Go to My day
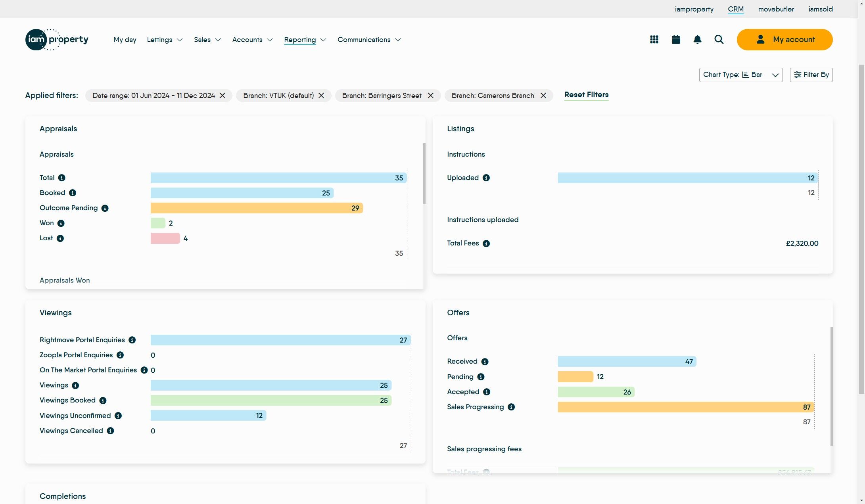The image size is (865, 504). (125, 40)
